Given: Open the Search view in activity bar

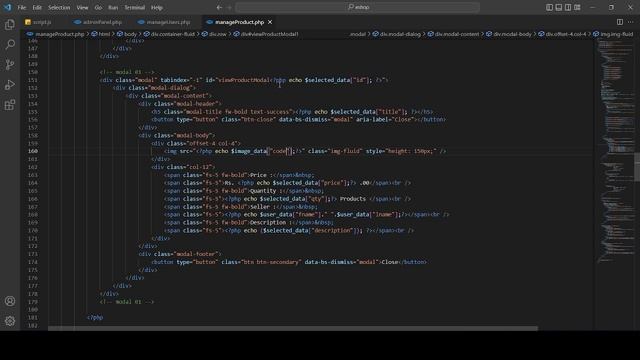Looking at the screenshot, I should [x=10, y=44].
